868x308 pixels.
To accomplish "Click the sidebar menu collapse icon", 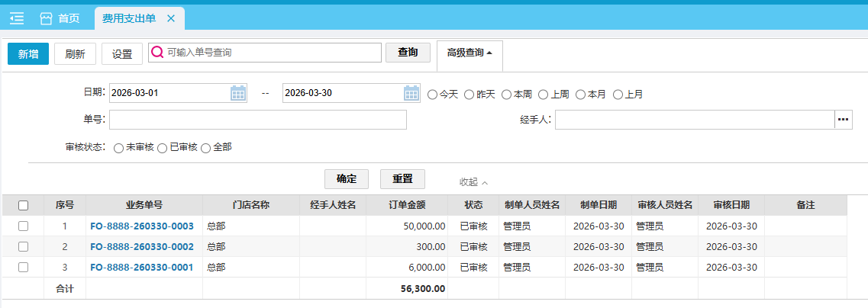I will [17, 18].
